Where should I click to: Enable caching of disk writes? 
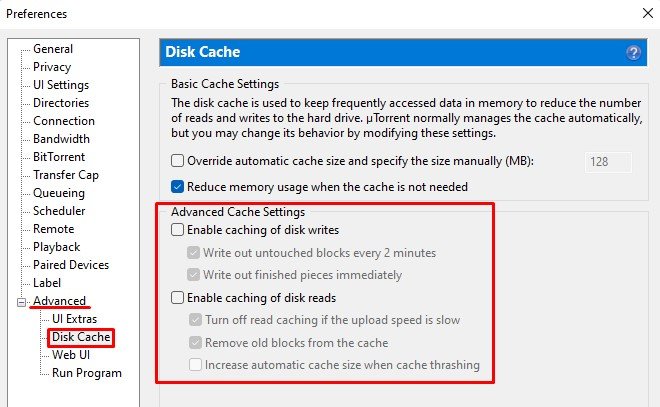[177, 230]
